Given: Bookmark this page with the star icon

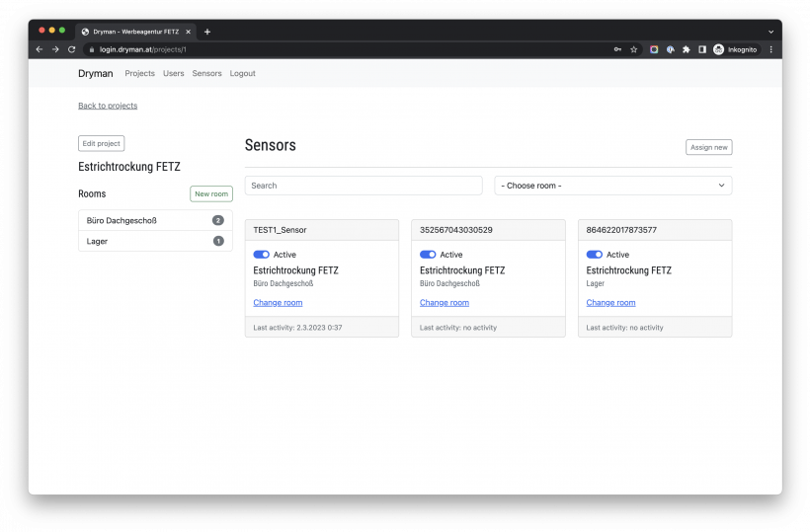Looking at the screenshot, I should point(633,48).
